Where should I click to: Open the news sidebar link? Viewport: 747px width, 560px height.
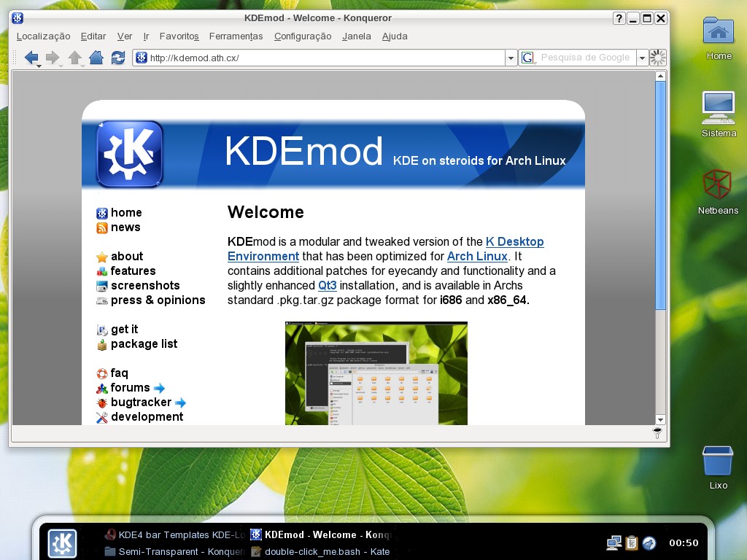click(125, 227)
